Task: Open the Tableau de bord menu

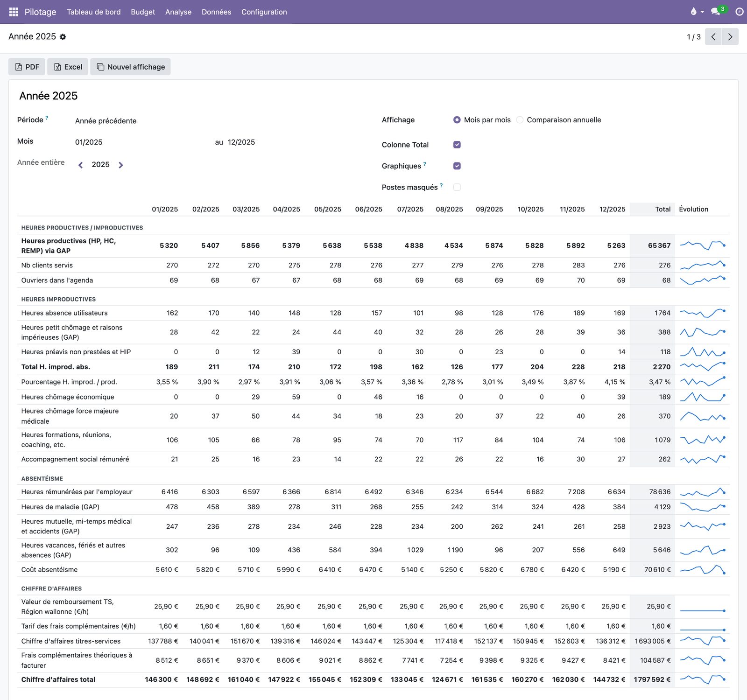Action: point(94,12)
